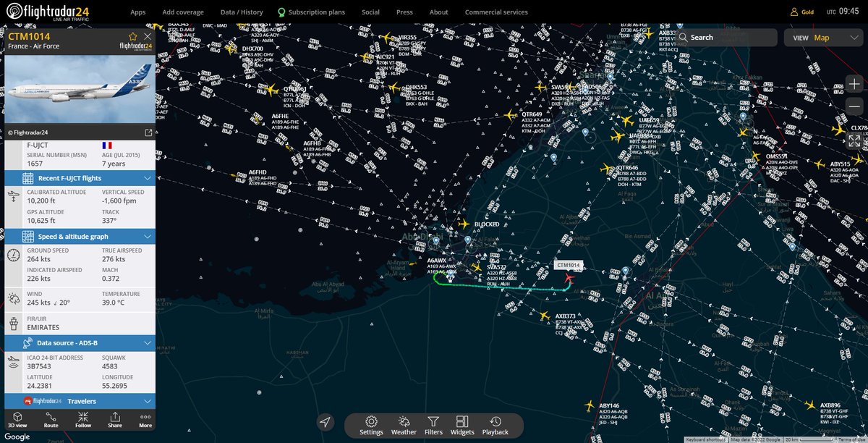Select the red CTM1014 aircraft icon

(569, 279)
